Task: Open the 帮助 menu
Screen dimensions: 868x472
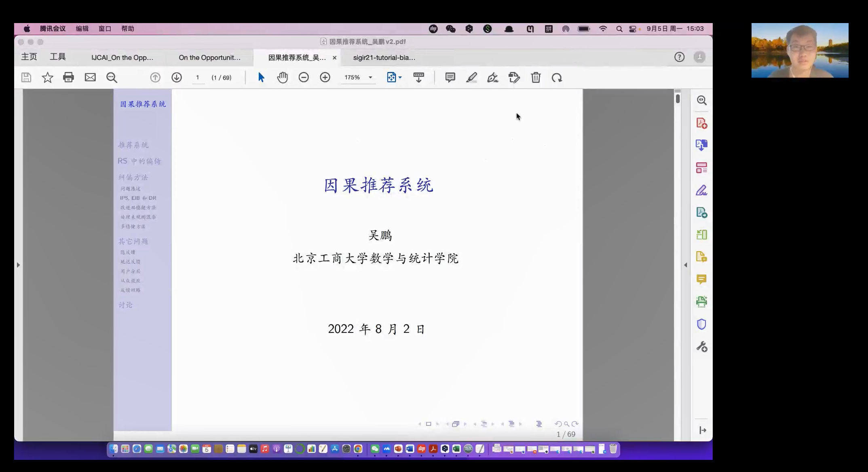Action: [128, 29]
